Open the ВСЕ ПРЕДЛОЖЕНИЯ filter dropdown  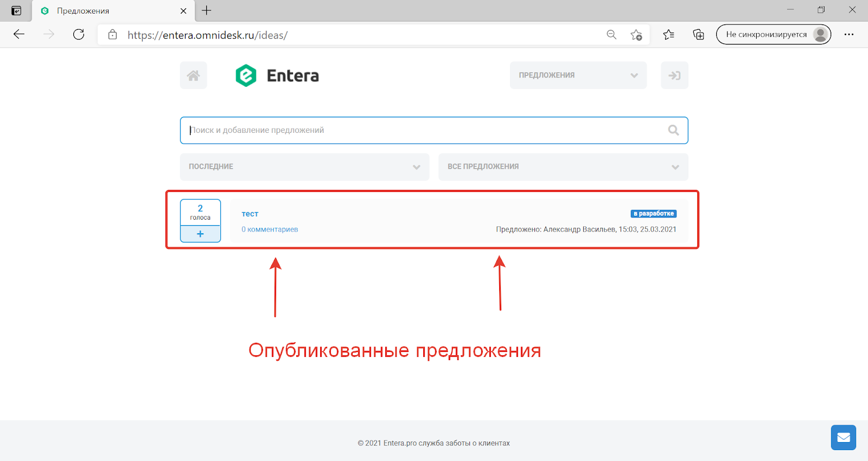pos(563,167)
